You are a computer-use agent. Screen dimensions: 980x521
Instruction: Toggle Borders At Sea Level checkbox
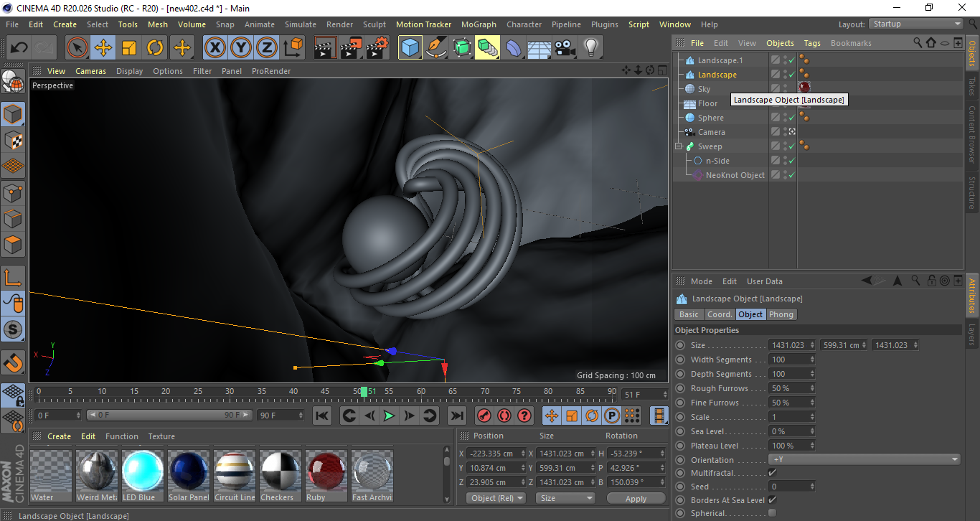[772, 499]
